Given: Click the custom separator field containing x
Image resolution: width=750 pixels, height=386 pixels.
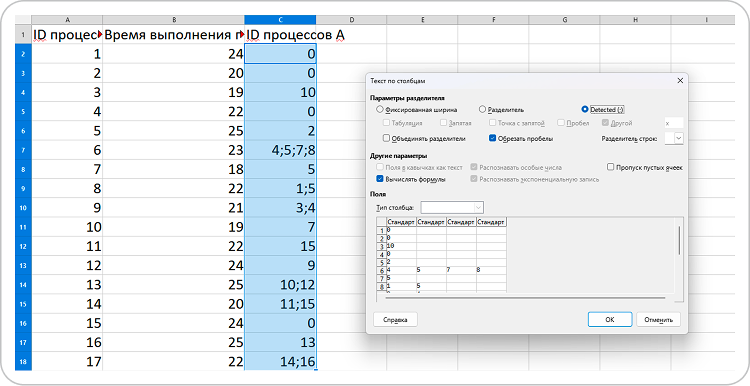Looking at the screenshot, I should (x=673, y=123).
